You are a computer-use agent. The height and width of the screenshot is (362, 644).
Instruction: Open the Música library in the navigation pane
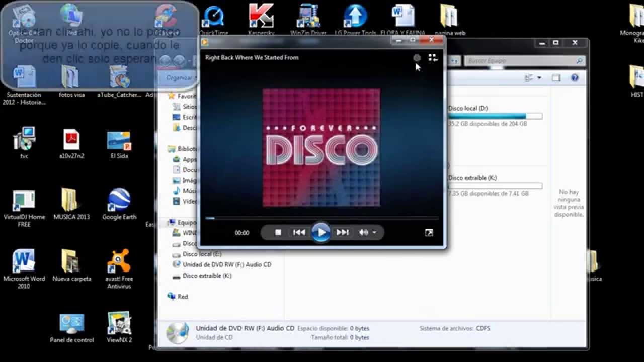point(185,191)
